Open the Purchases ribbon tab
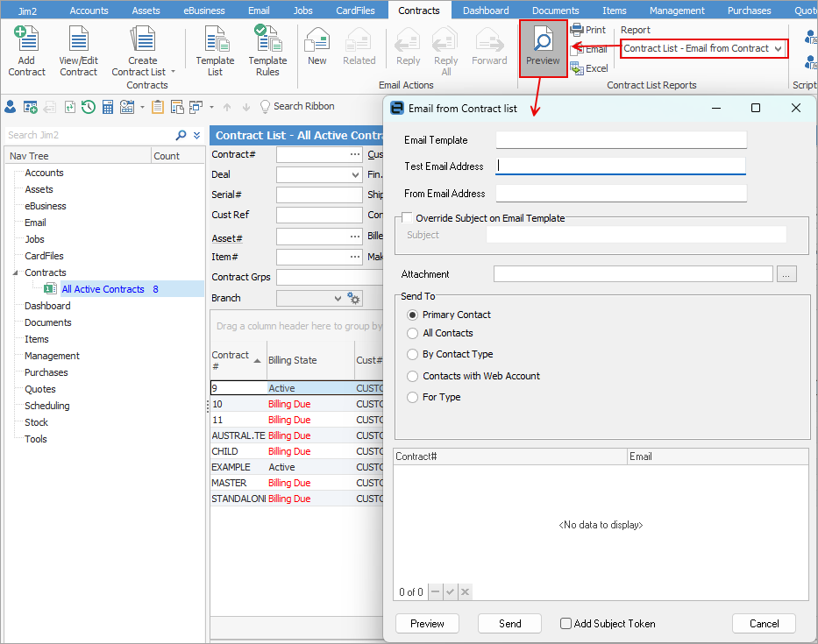Image resolution: width=818 pixels, height=644 pixels. click(749, 11)
